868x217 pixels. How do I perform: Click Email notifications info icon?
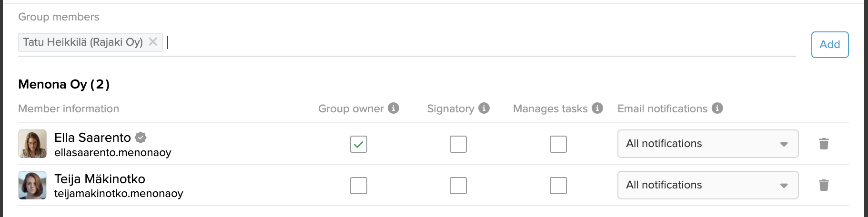click(717, 108)
